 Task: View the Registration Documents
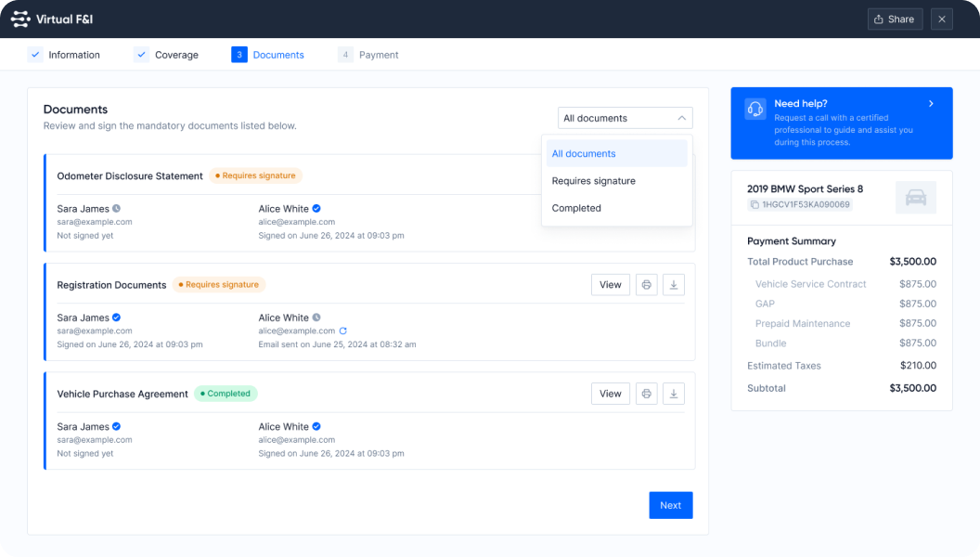(610, 285)
